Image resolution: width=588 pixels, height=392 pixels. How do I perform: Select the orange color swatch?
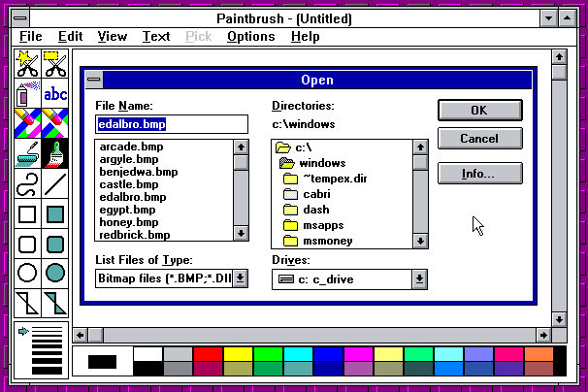tap(539, 354)
